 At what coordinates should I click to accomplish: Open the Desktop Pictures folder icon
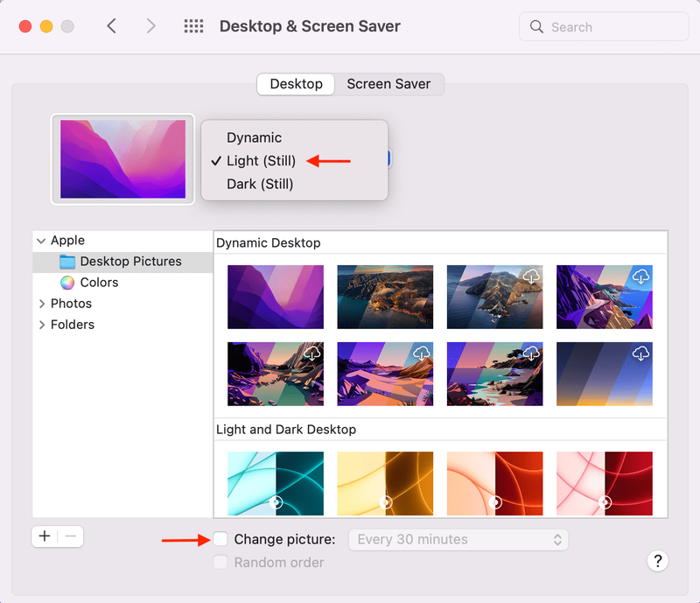tap(67, 262)
